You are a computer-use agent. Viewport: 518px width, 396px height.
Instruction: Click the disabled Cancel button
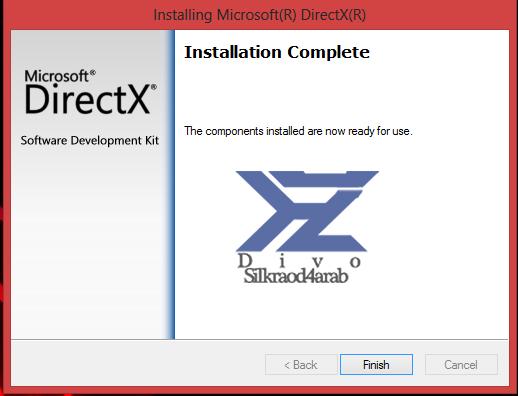pos(461,365)
